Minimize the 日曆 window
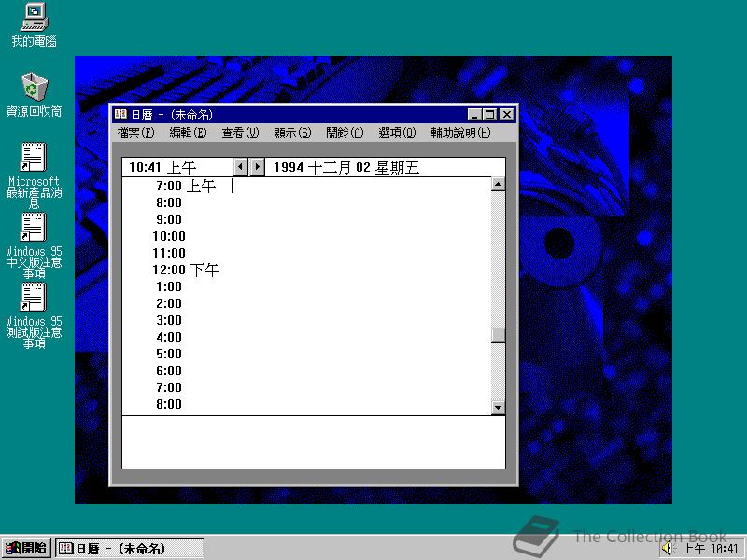This screenshot has height=560, width=747. (x=474, y=114)
